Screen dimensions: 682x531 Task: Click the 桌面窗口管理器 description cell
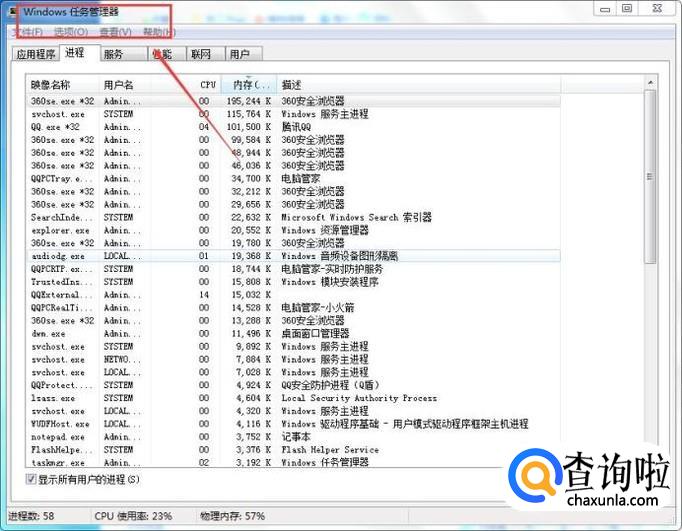315,334
